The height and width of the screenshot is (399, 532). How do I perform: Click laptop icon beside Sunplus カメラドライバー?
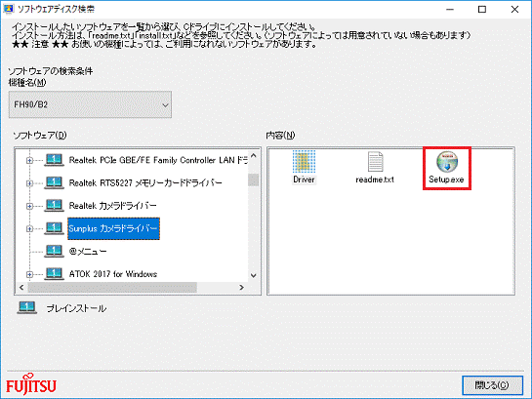tap(54, 228)
